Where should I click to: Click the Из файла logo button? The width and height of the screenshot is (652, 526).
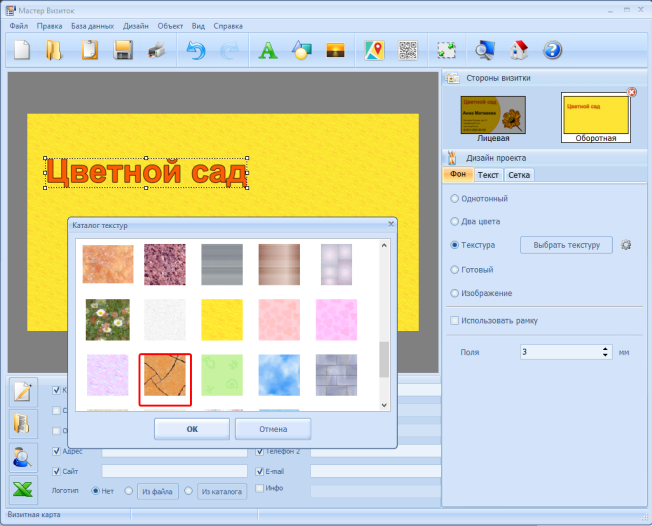[x=157, y=491]
